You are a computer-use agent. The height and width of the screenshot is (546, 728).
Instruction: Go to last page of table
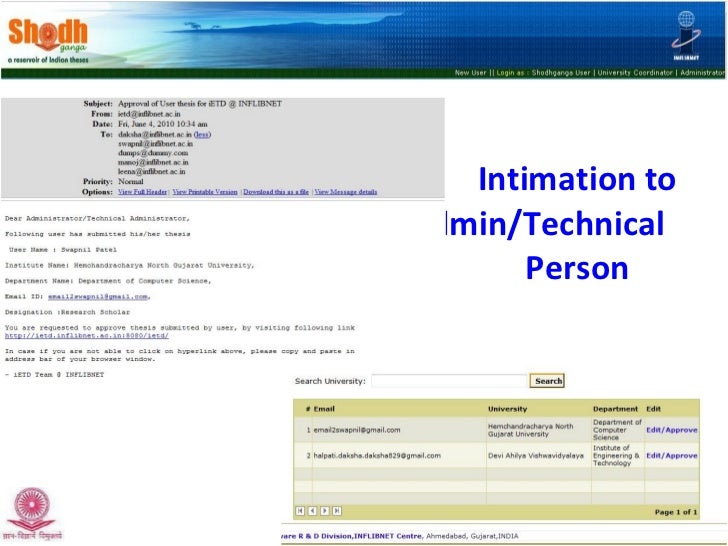point(338,511)
